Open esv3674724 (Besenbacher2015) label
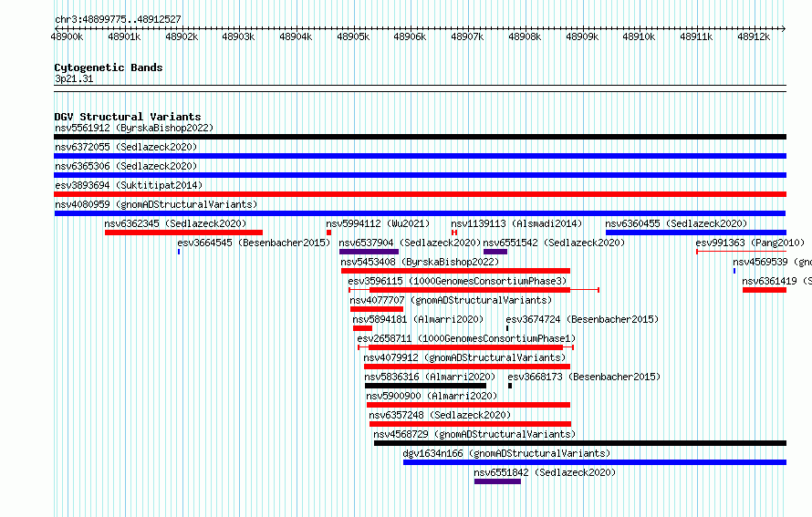This screenshot has width=812, height=517. tap(582, 319)
